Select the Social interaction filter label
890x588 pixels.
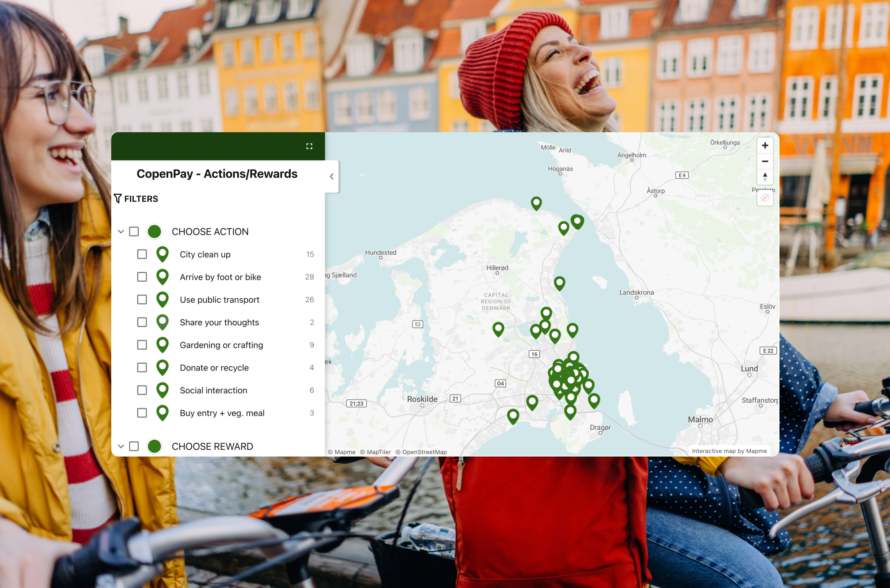(213, 390)
